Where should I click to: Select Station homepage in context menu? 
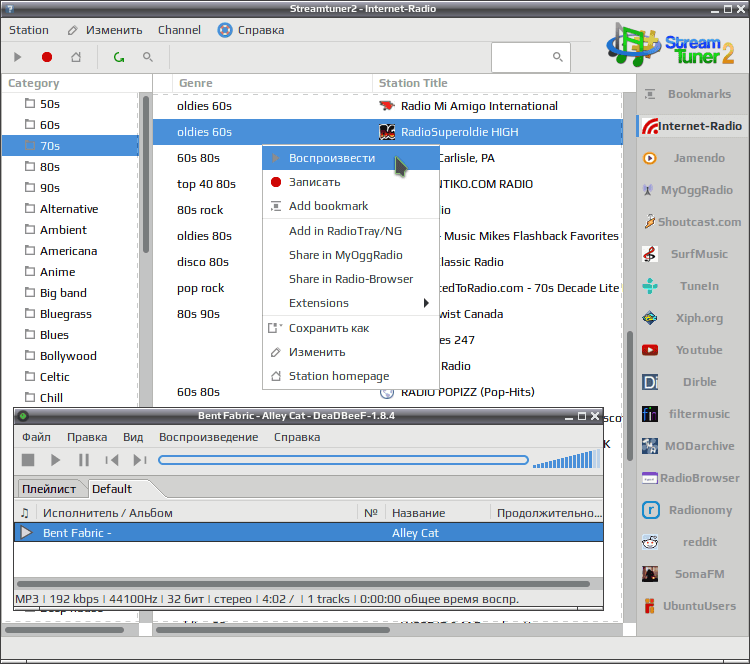351,376
